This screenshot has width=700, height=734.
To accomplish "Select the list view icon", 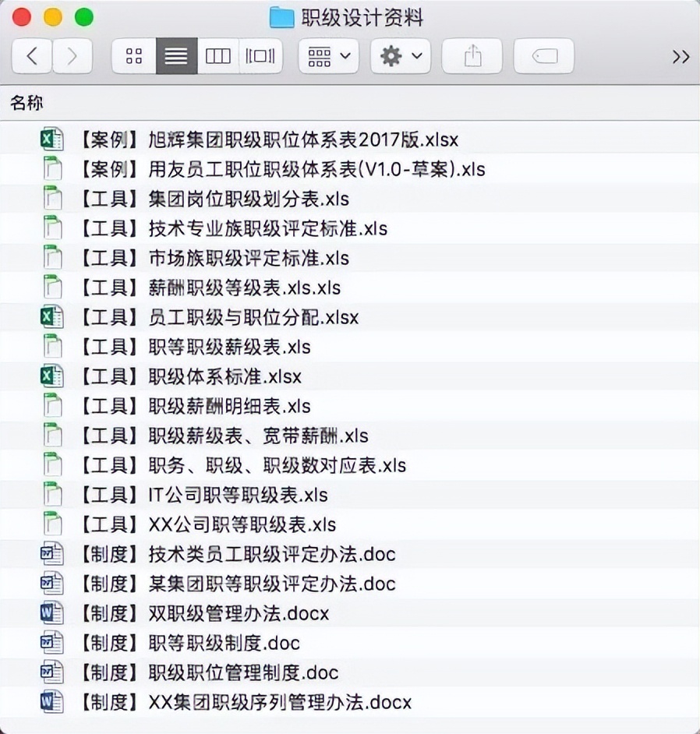I will point(175,55).
